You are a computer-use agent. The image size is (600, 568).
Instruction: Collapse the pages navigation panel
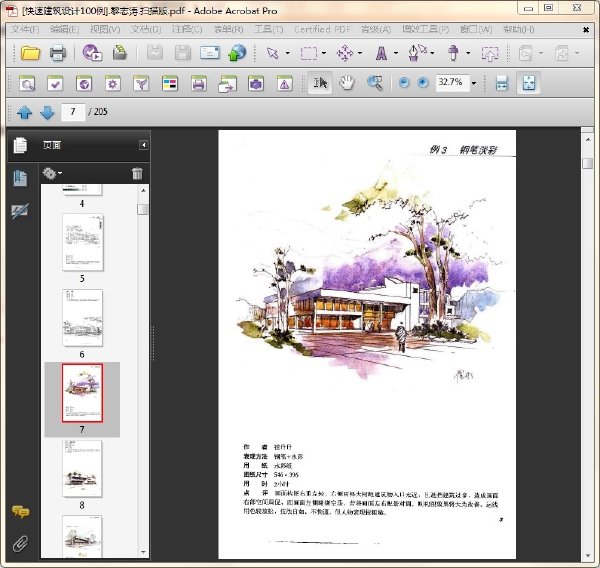143,145
